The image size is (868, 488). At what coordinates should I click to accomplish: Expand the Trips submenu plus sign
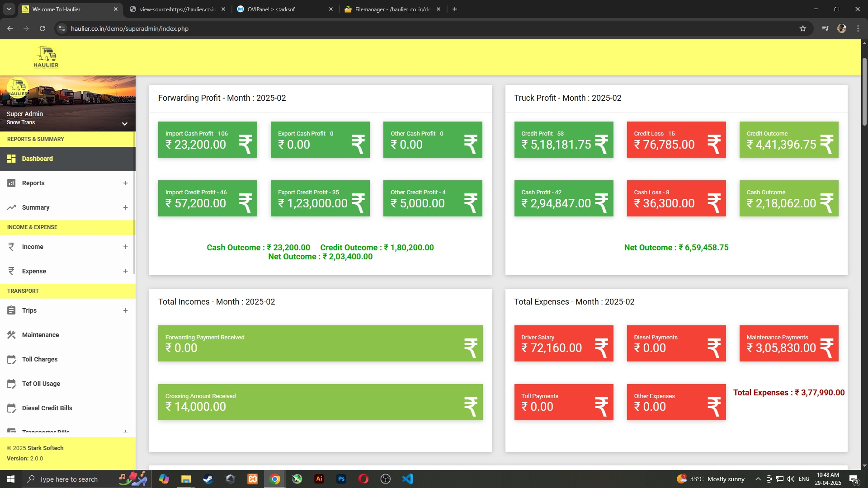point(125,310)
